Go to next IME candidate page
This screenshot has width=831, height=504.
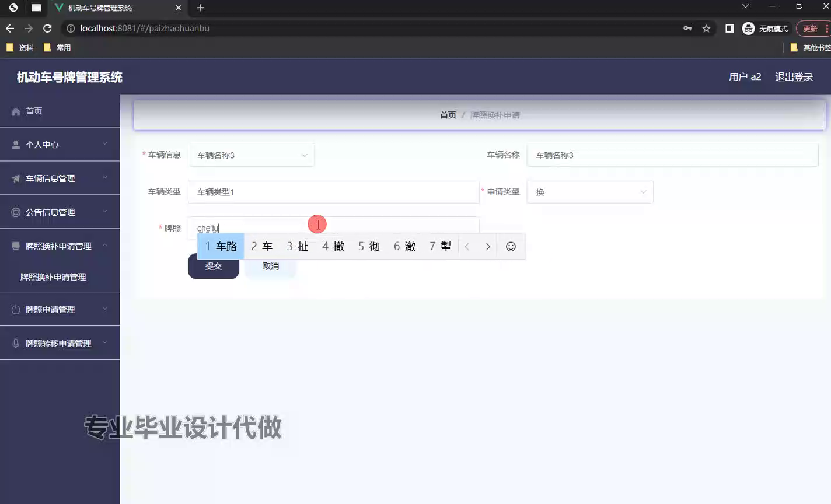tap(488, 247)
